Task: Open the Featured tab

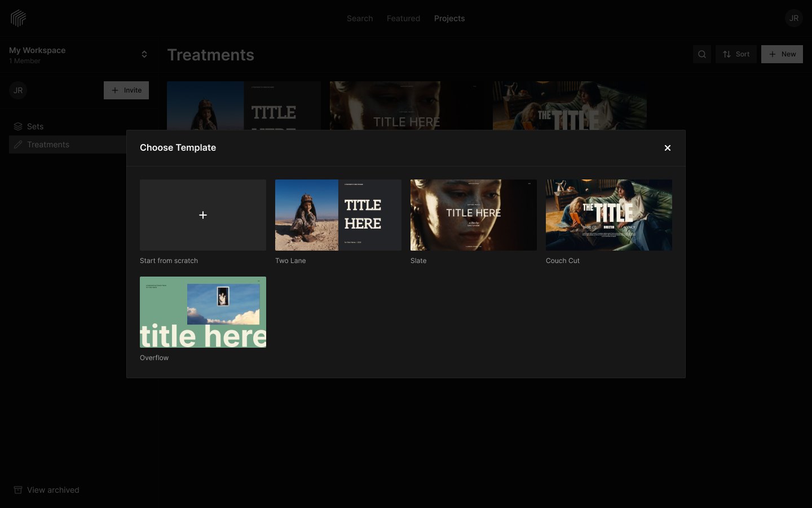Action: (403, 19)
